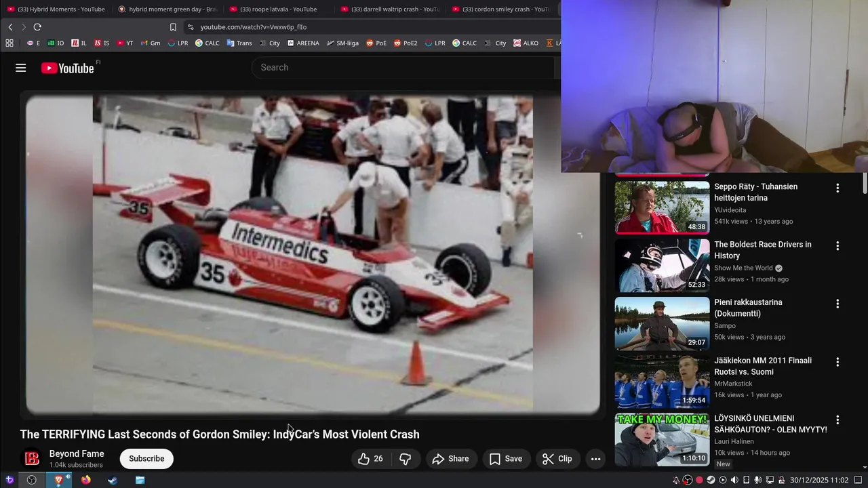Open options for The Boldest Race Drivers video
Screen dimensions: 868x488
click(837, 246)
